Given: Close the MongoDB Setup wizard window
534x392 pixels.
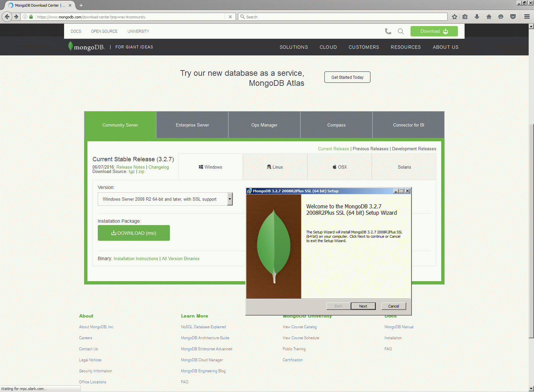Looking at the screenshot, I should click(408, 191).
